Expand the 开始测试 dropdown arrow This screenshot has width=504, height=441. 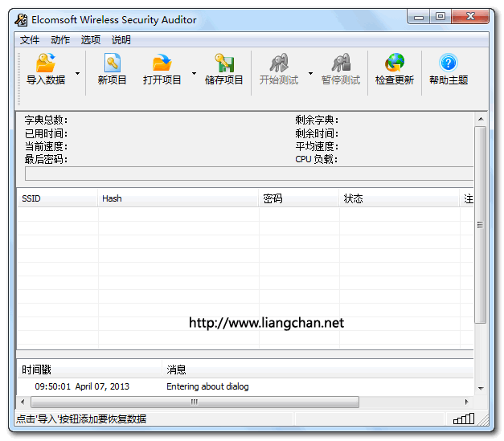point(310,74)
